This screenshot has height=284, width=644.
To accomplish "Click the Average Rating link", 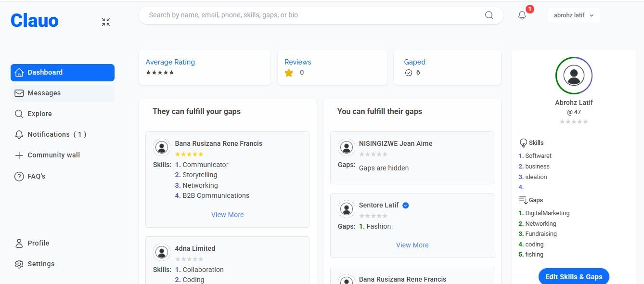I will coord(170,62).
